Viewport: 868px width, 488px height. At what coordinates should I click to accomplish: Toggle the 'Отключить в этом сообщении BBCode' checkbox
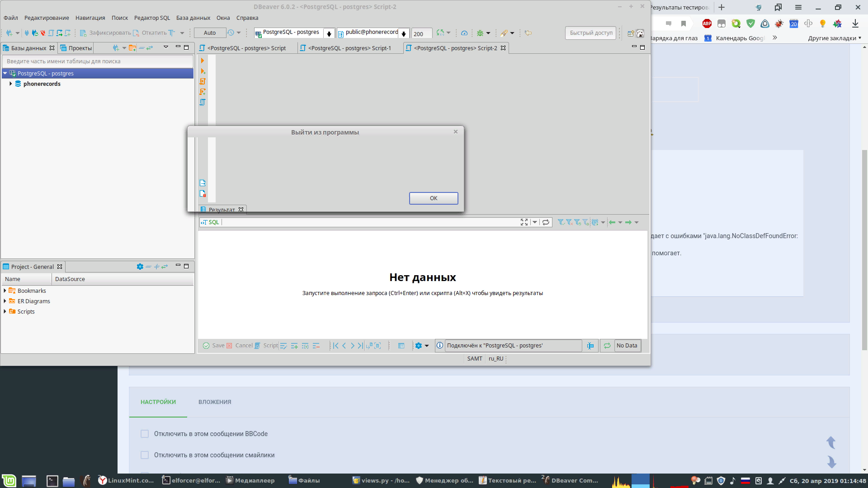point(145,434)
